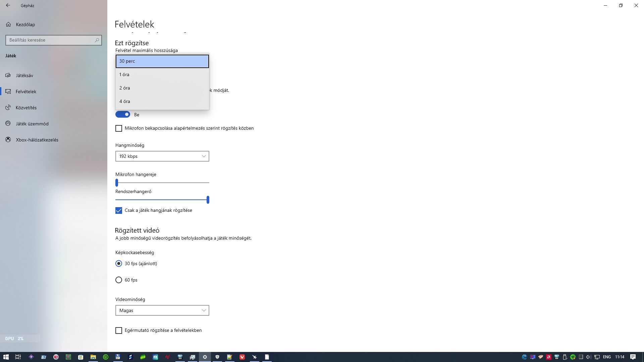The width and height of the screenshot is (644, 362).
Task: Select the 4 óra option
Action: coord(162,101)
